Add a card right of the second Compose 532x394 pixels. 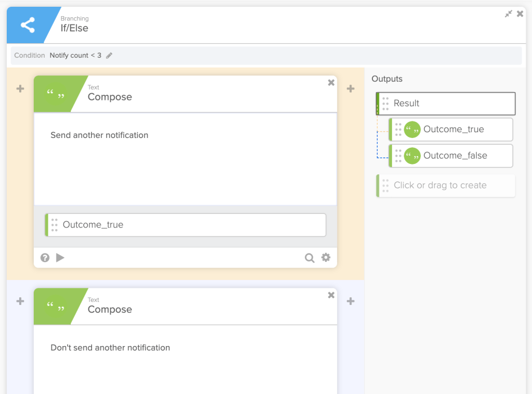coord(351,301)
